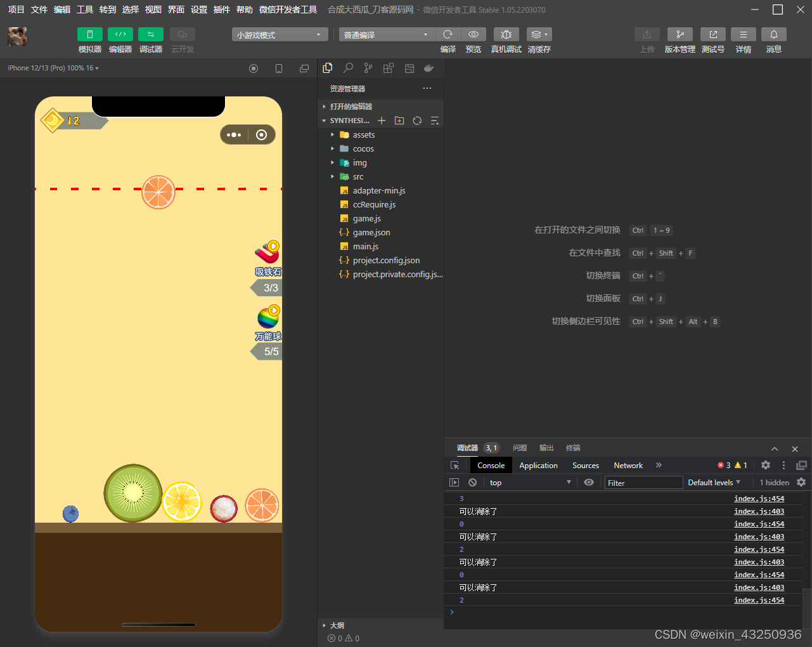Image resolution: width=812 pixels, height=647 pixels.
Task: Click the simulator phone rotate icon
Action: click(x=279, y=69)
